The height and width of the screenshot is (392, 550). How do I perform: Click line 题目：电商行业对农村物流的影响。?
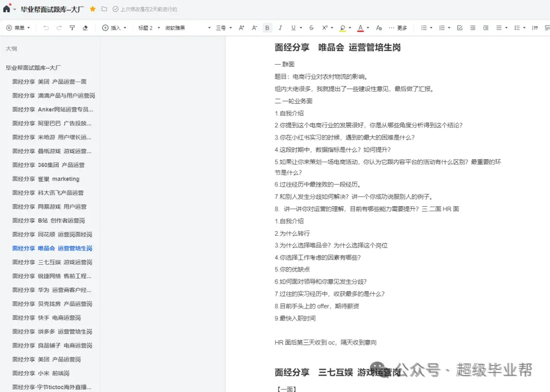tap(321, 77)
